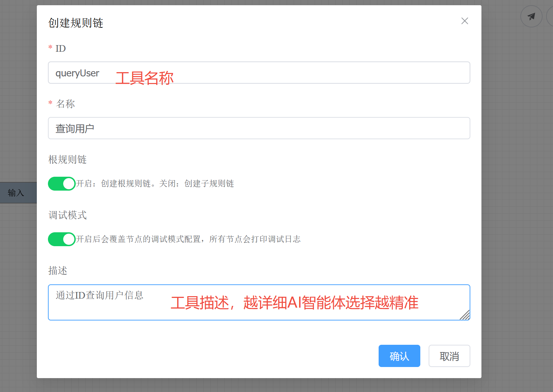
Task: Click the 调试模式 section label
Action: click(67, 215)
